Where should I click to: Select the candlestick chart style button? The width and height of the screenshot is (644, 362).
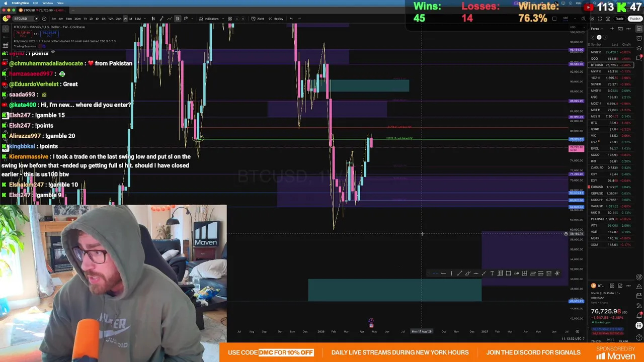178,19
